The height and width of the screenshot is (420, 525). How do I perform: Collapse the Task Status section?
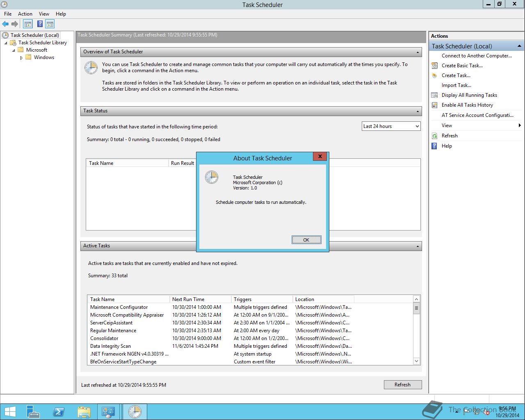tap(418, 111)
